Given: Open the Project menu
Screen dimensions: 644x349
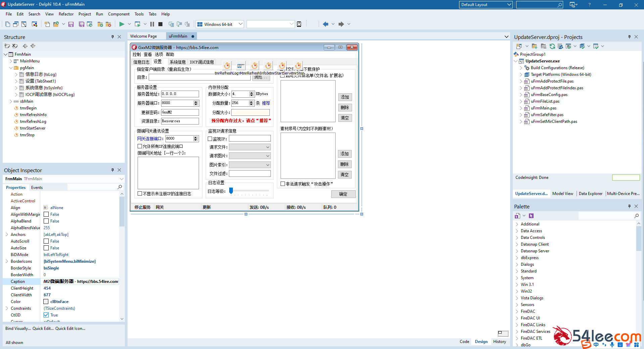Looking at the screenshot, I should [x=85, y=14].
